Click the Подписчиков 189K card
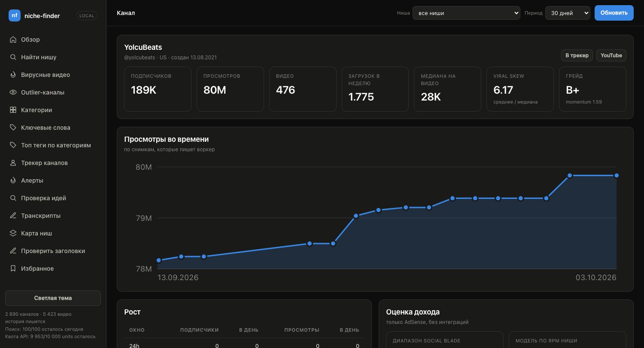This screenshot has height=348, width=644. click(x=158, y=89)
